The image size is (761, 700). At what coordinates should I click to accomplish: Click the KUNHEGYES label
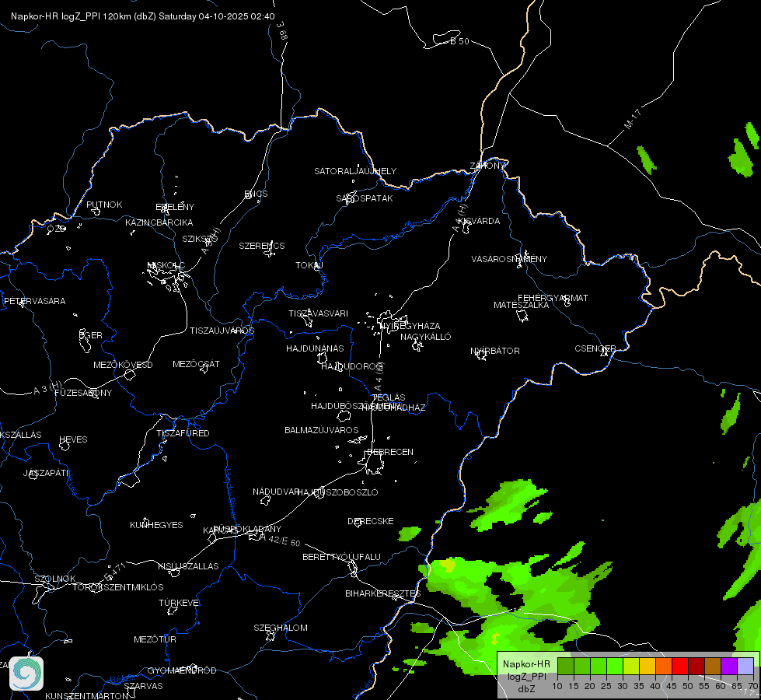156,525
